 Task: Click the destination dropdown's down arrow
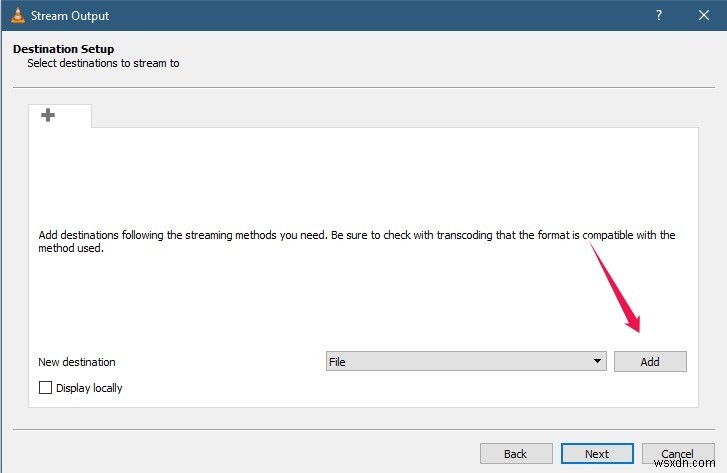tap(597, 362)
